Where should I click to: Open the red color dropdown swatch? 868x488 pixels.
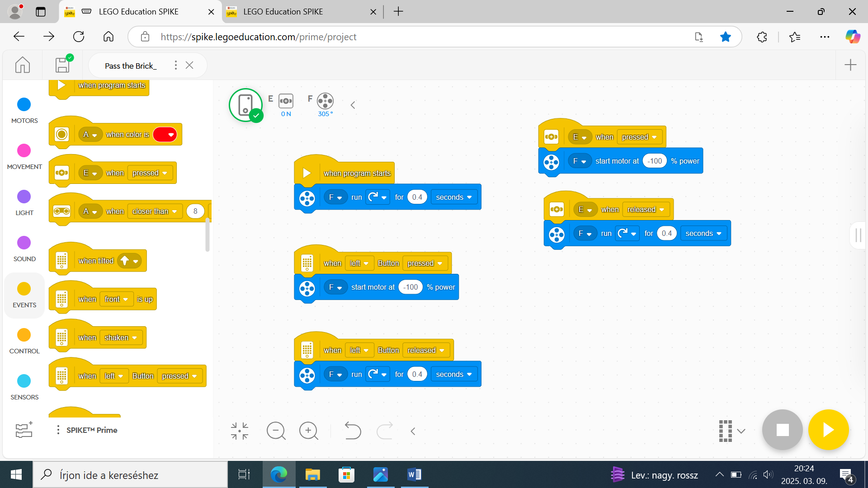[165, 135]
